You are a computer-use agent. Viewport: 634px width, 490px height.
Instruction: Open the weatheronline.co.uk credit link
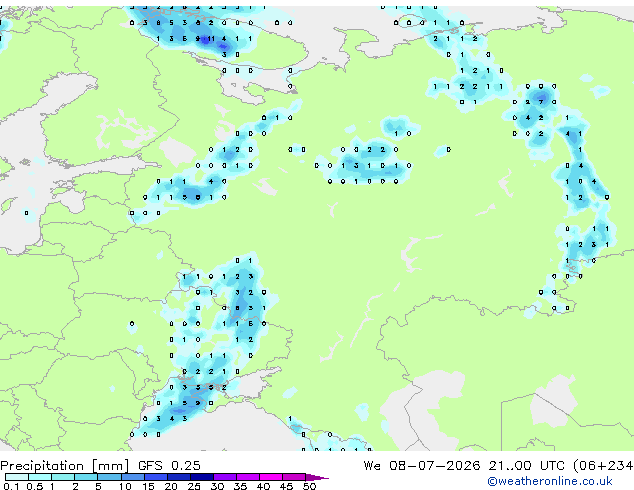point(550,481)
